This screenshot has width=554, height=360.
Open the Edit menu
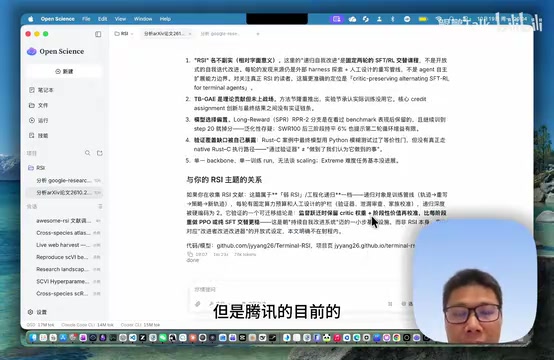(x=102, y=19)
